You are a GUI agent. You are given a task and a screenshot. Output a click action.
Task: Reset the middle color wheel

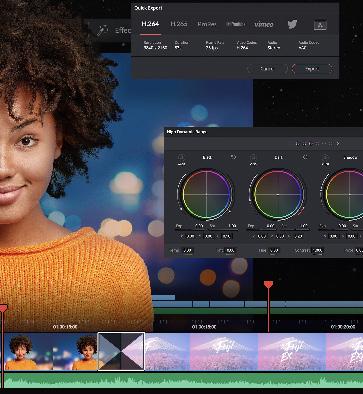[x=305, y=157]
